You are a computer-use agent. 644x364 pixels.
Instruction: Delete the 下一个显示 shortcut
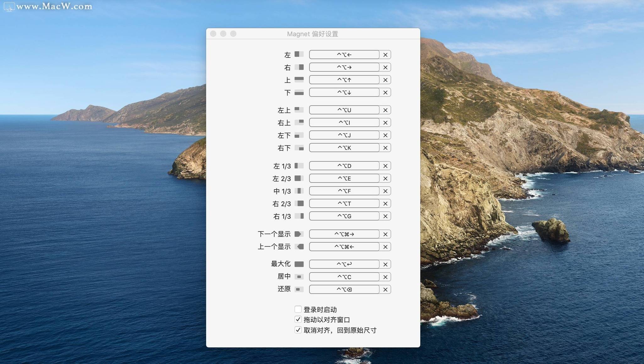pyautogui.click(x=385, y=234)
